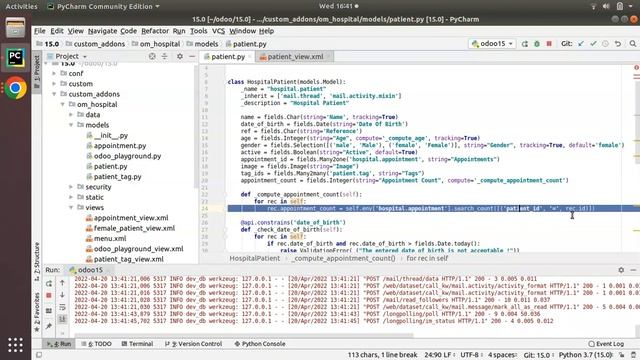Toggle the 2: Favorites side tool tab
Image resolution: width=640 pixels, height=360 pixels.
(37, 312)
